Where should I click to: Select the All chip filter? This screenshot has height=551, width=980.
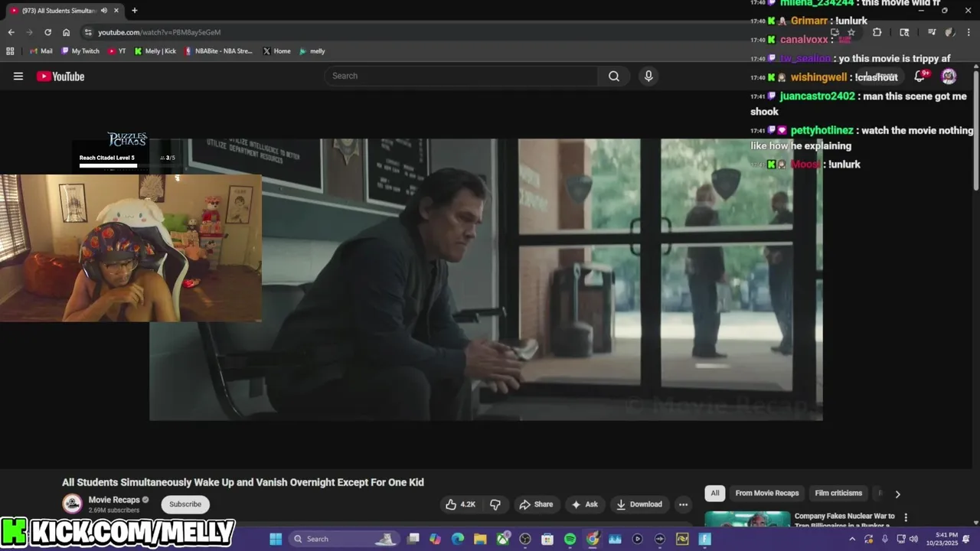coord(715,494)
